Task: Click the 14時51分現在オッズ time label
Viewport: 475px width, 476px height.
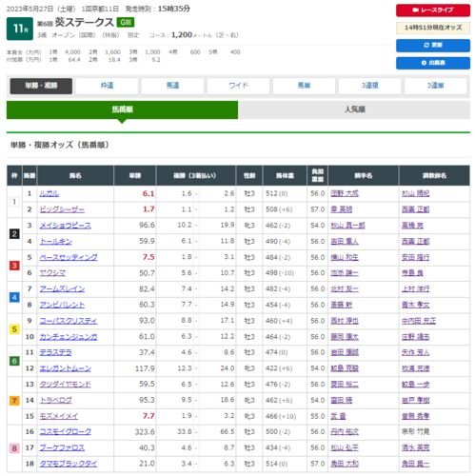Action: tap(433, 28)
